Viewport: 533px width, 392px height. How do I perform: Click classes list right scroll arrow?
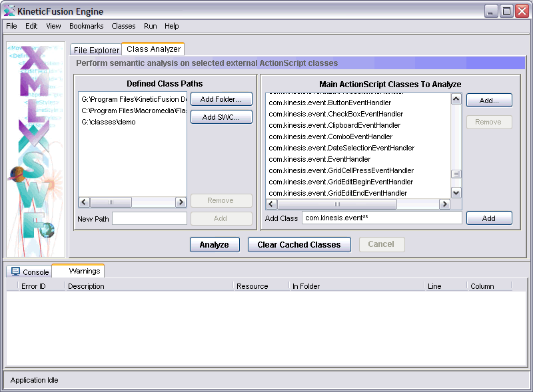click(444, 204)
